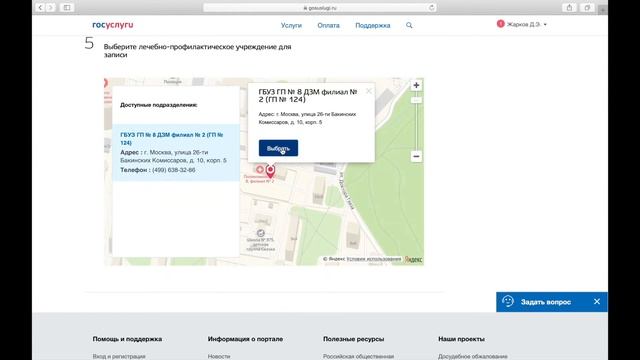Screen dimensions: 640x360
Task: Click the red clinic map pin
Action: (x=270, y=171)
